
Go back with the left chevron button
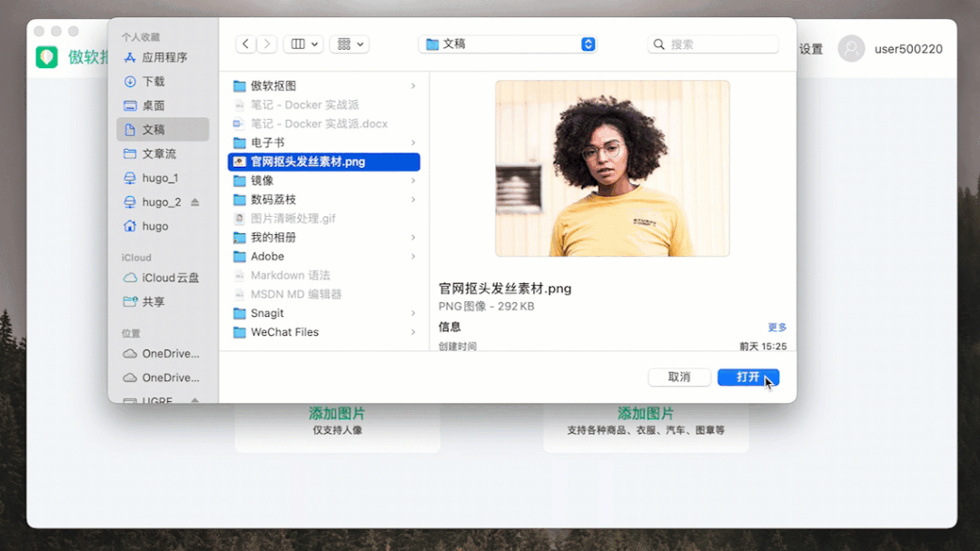pyautogui.click(x=245, y=44)
